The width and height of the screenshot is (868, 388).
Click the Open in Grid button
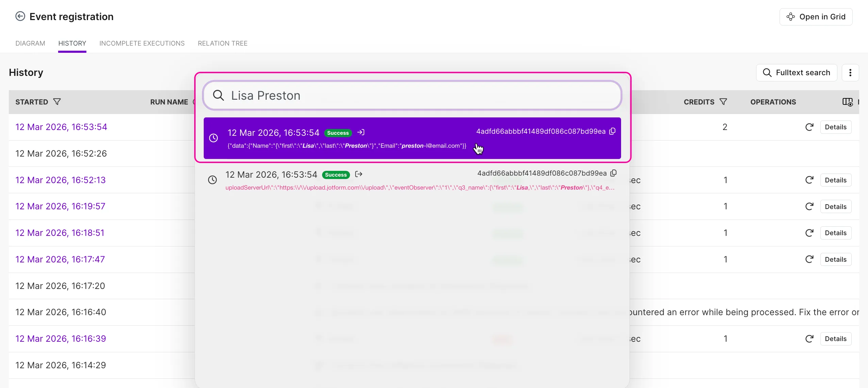tap(816, 17)
